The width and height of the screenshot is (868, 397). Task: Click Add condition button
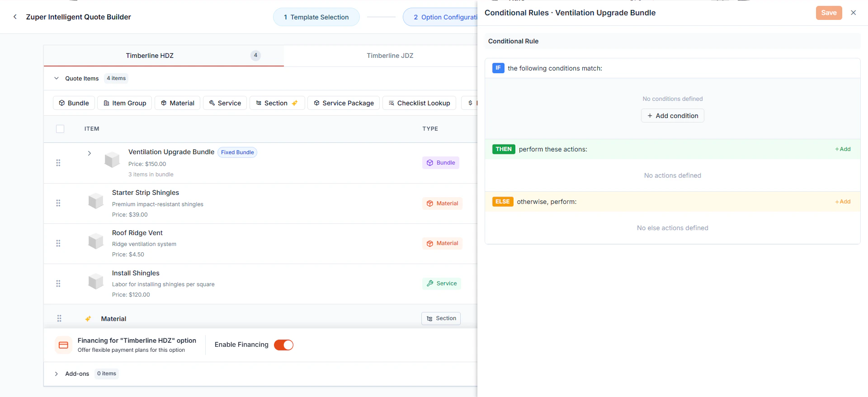[672, 116]
